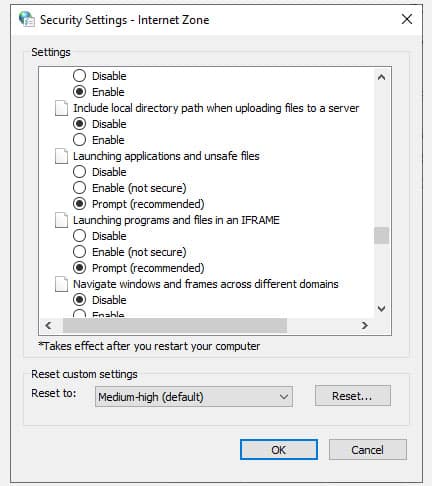Viewport: 432px width, 486px height.
Task: Choose Enable (not secure) for Launching applications
Action: click(79, 188)
